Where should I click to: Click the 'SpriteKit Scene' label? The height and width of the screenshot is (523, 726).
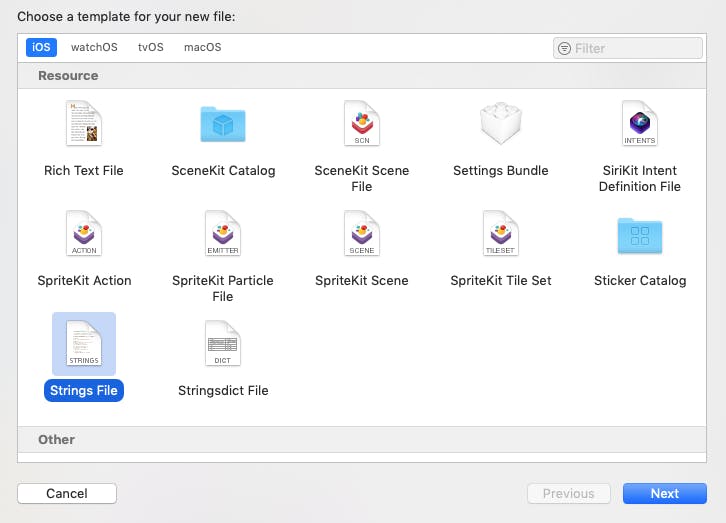(x=362, y=281)
